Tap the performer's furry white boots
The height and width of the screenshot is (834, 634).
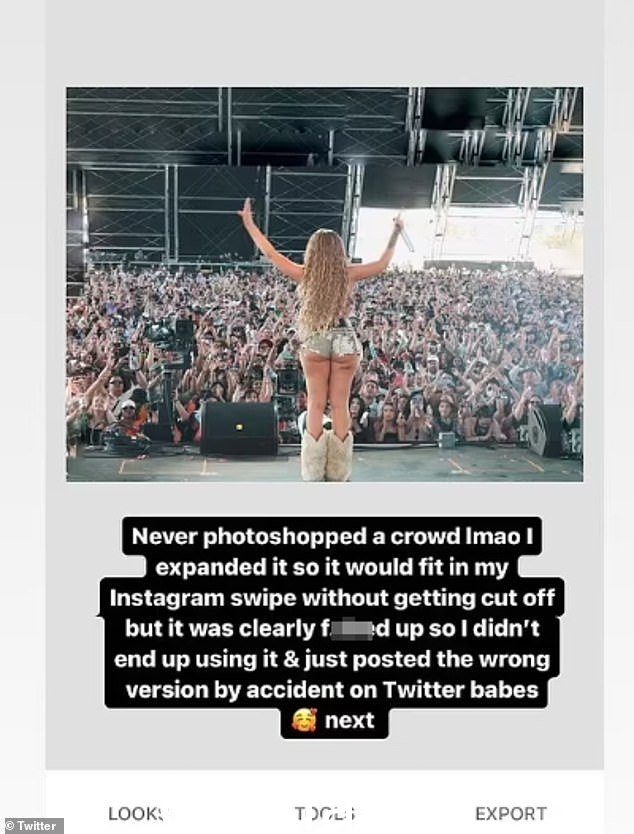coord(327,456)
